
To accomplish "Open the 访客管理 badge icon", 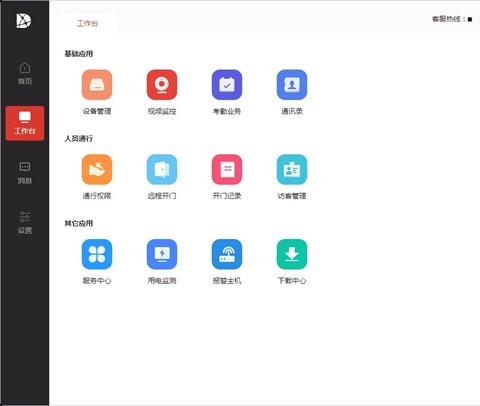I will click(x=292, y=169).
